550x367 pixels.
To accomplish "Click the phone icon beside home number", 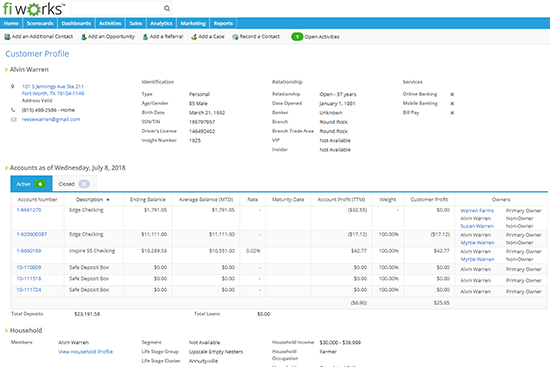I will 13,110.
